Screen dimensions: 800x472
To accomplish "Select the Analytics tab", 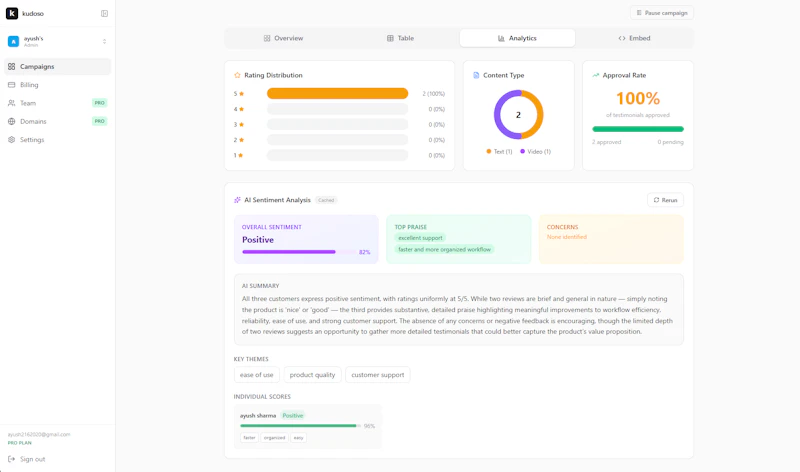I will click(x=517, y=38).
